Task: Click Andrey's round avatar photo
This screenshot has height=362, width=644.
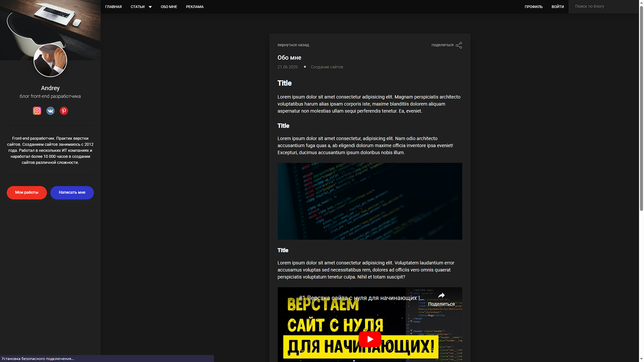Action: [50, 61]
